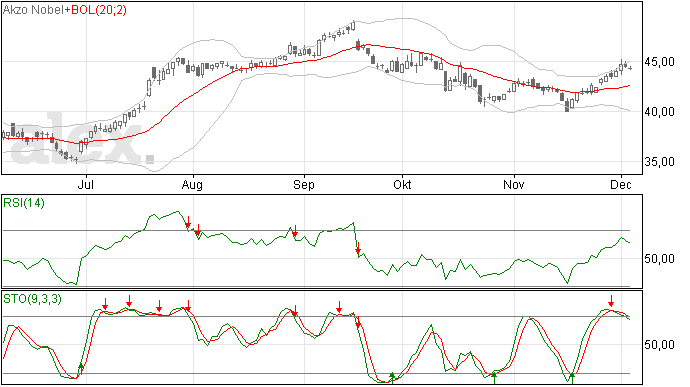
Task: Click the STO(9,3,3) panel label
Action: coord(32,299)
